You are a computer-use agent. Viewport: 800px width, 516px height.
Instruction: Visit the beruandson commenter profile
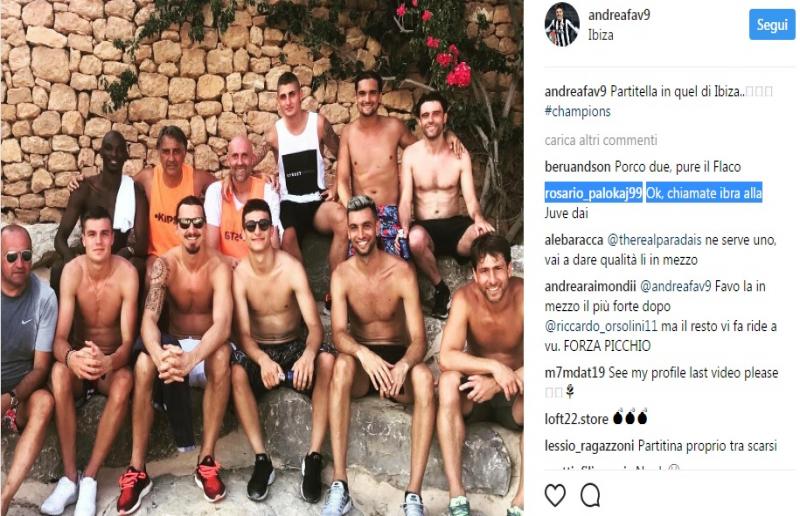578,167
